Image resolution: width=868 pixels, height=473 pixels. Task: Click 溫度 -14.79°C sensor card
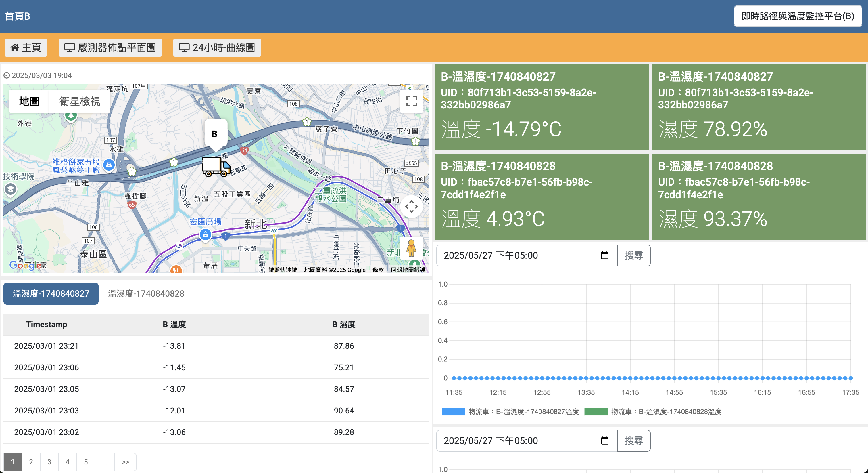tap(542, 107)
